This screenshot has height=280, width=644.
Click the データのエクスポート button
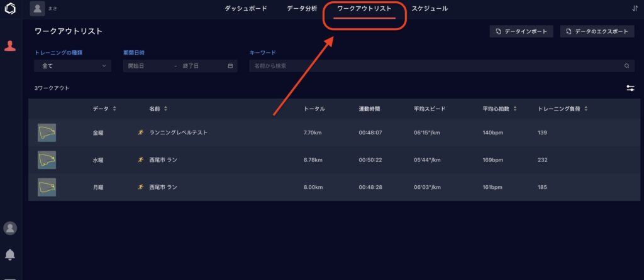coord(597,31)
